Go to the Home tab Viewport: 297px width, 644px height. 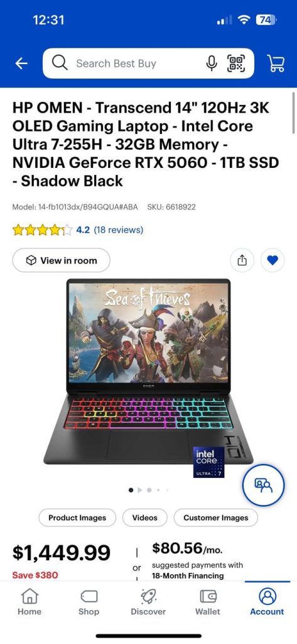(x=30, y=602)
